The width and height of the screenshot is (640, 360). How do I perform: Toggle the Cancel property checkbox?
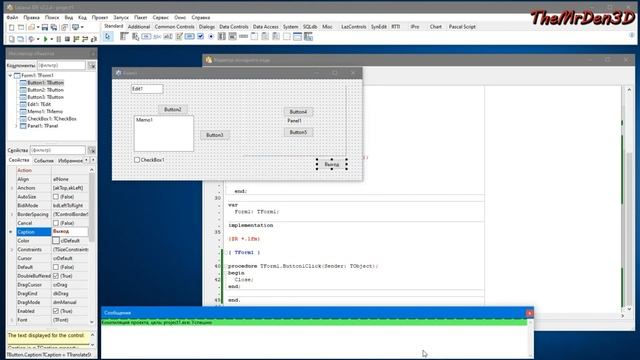click(x=56, y=223)
